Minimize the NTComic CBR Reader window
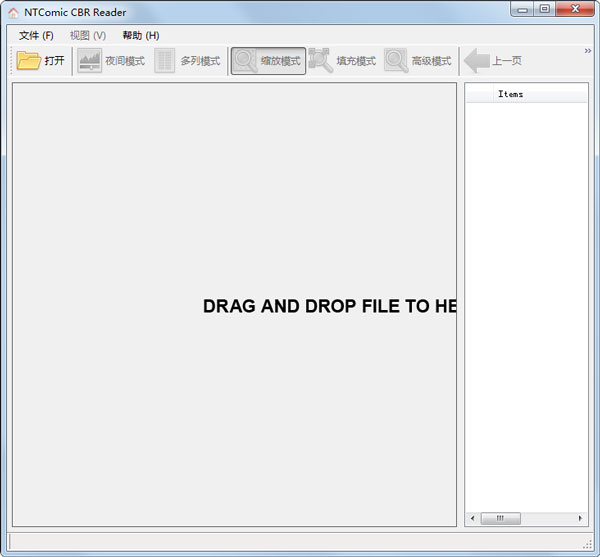 [522, 9]
